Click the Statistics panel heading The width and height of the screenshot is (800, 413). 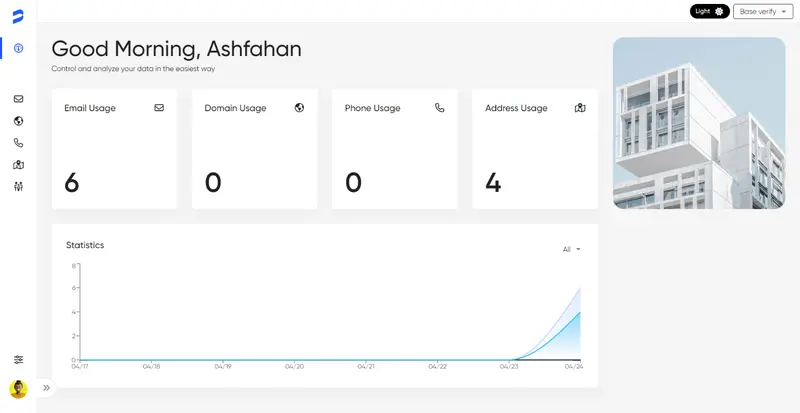(85, 245)
